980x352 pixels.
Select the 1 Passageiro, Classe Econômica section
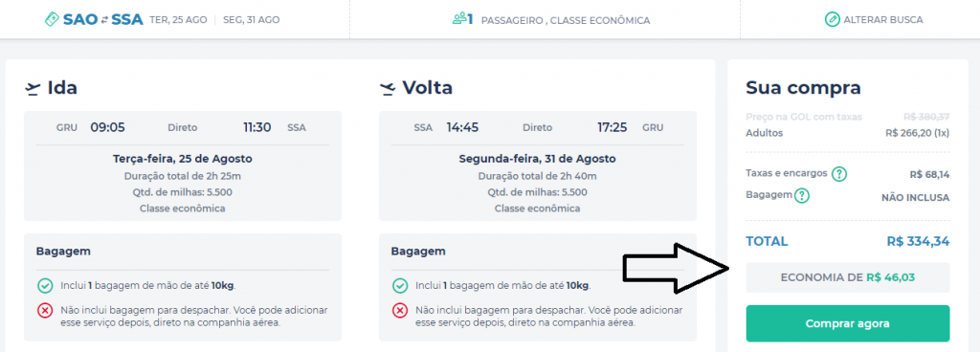551,20
